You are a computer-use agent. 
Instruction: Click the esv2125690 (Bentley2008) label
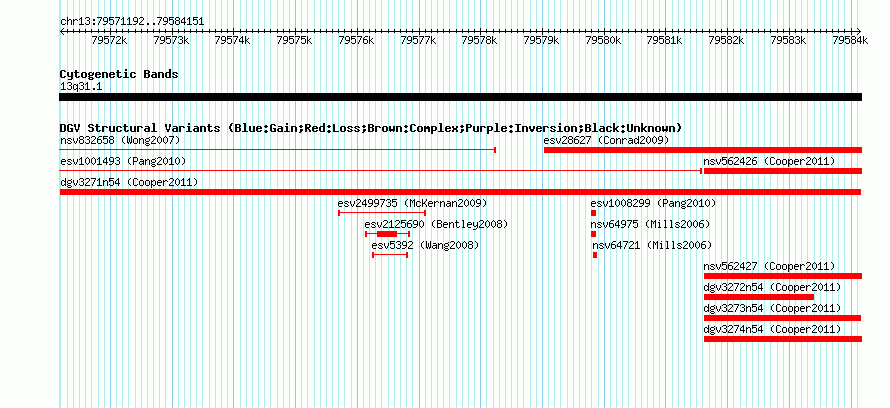tap(436, 224)
